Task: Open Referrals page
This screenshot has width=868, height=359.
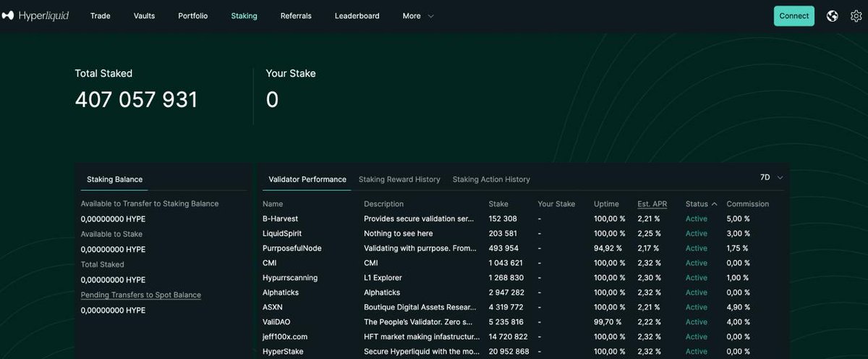Action: tap(296, 16)
